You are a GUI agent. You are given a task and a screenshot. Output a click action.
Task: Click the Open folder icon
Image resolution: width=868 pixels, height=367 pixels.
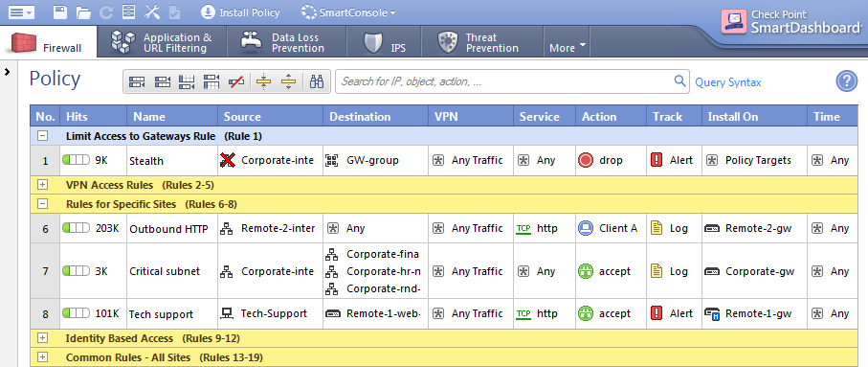tap(83, 12)
